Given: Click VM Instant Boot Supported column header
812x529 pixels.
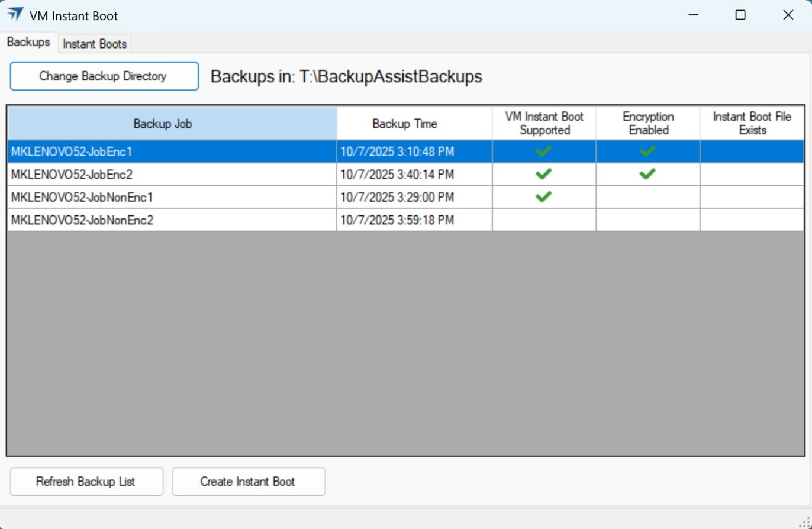Looking at the screenshot, I should click(x=544, y=124).
